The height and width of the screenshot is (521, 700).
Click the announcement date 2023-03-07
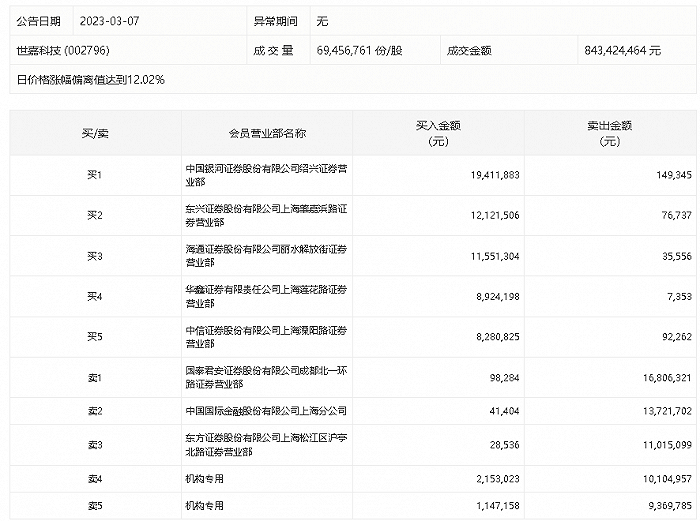coord(109,21)
